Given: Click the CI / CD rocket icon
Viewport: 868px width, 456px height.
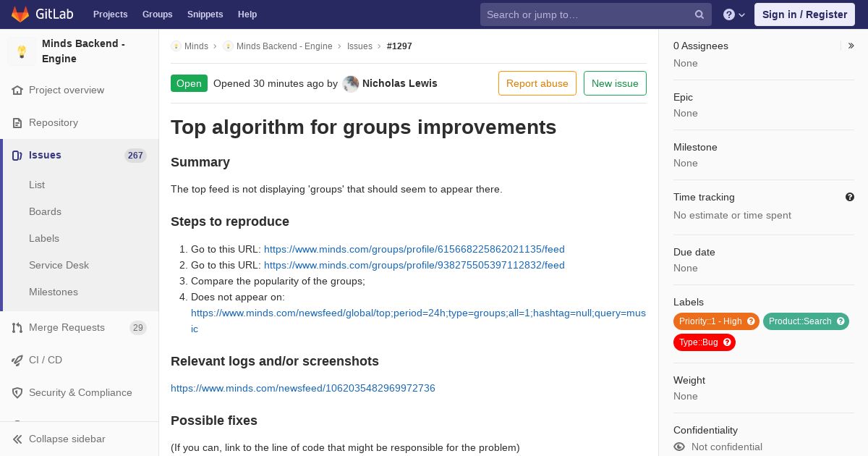Looking at the screenshot, I should click(x=17, y=360).
